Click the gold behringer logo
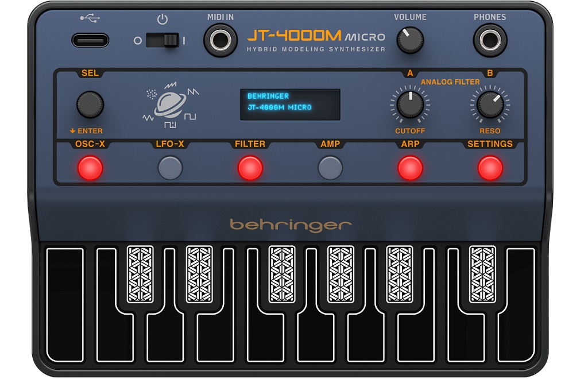 tap(291, 225)
